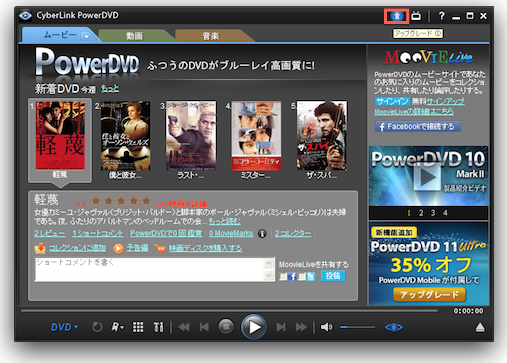507x363 pixels.
Task: Open the chapter grid viewer icon
Action: pos(138,327)
